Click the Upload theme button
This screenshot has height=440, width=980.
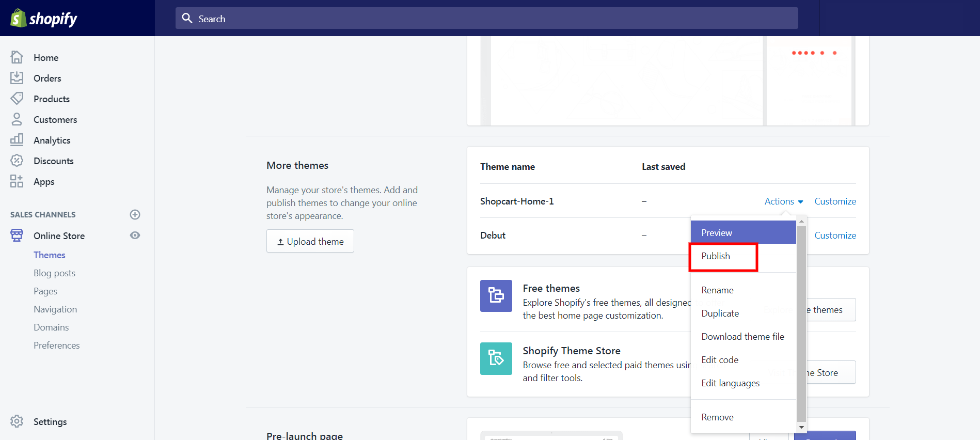(x=310, y=241)
